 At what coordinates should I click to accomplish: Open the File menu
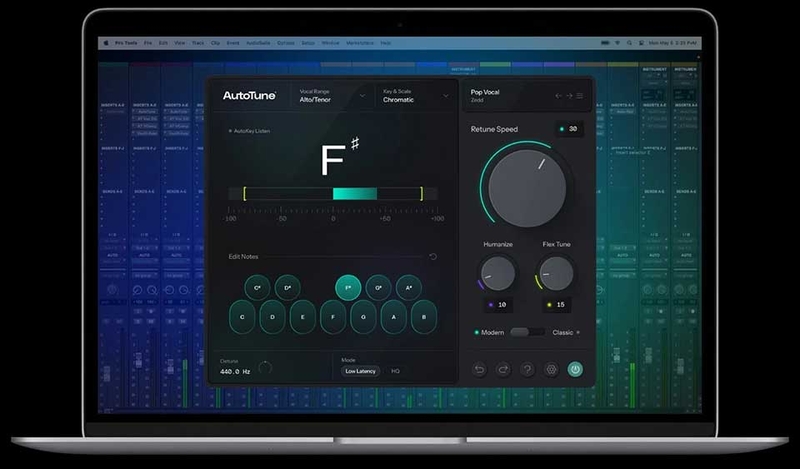pyautogui.click(x=148, y=43)
